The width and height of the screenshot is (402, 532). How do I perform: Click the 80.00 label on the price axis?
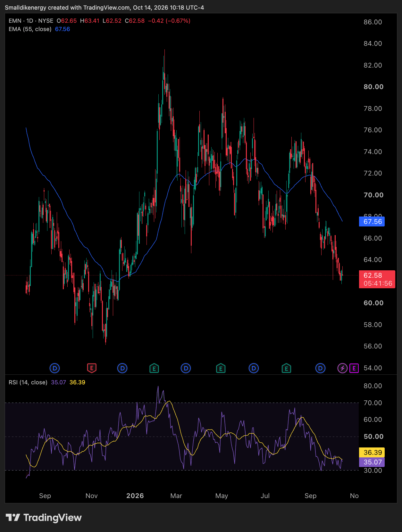[373, 87]
